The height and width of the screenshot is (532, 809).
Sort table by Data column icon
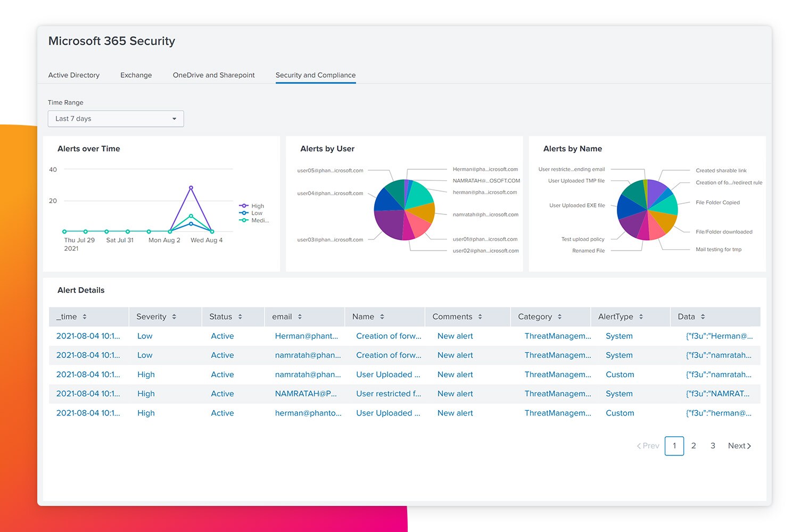(x=703, y=317)
